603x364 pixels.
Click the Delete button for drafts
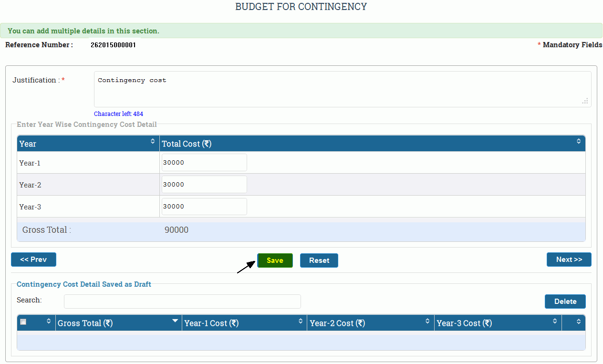pyautogui.click(x=565, y=302)
